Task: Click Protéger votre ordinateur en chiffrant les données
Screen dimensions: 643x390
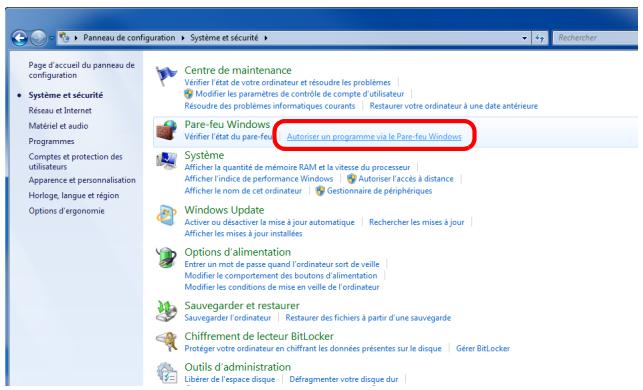Action: (313, 349)
